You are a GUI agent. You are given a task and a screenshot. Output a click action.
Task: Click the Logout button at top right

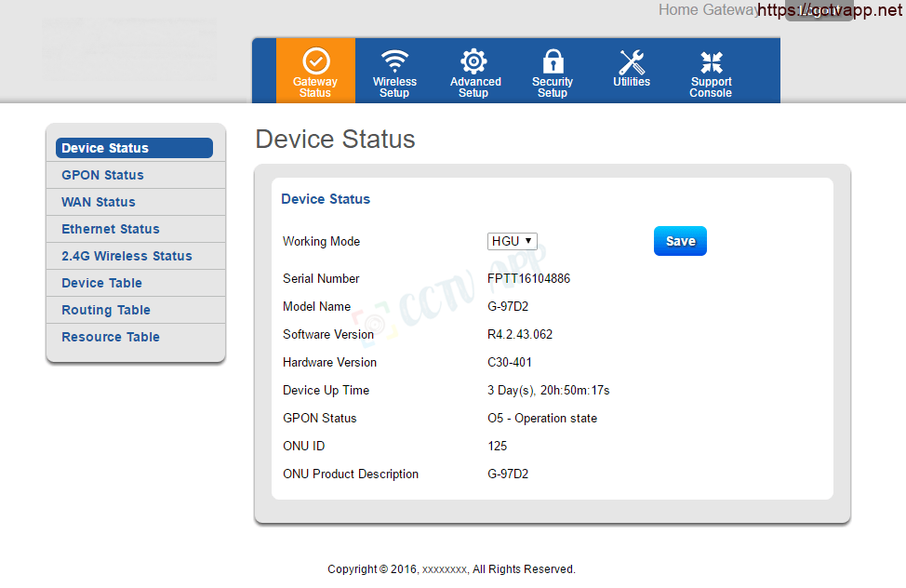(x=819, y=11)
